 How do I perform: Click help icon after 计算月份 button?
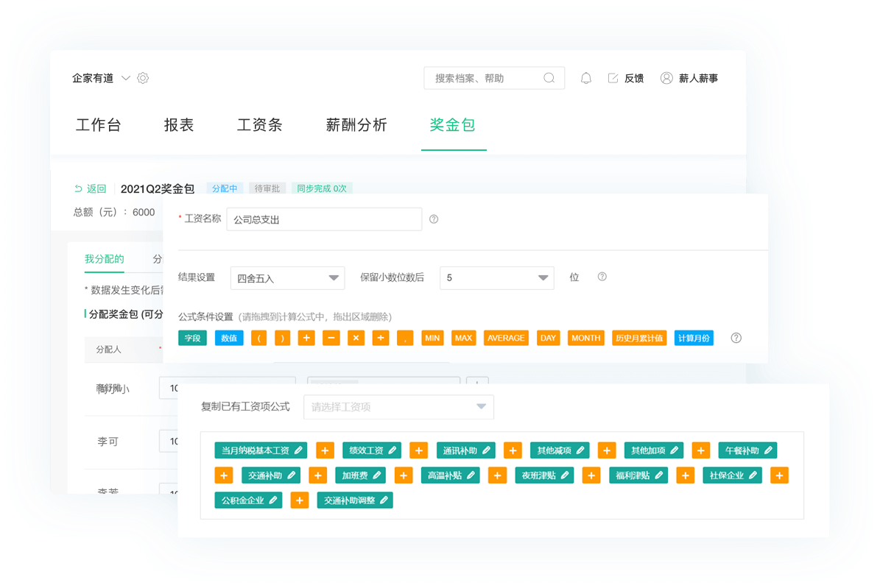tap(736, 338)
